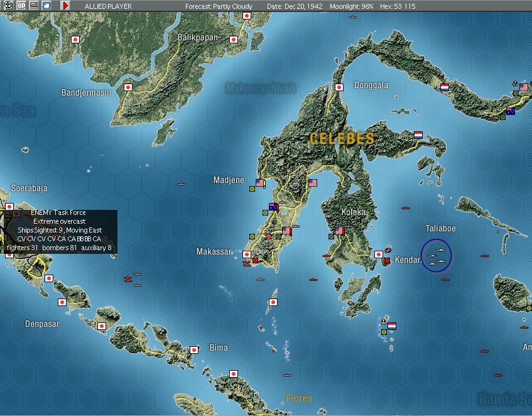Select the red enemy ship north of Taliaboe
This screenshot has width=532, height=416.
coord(406,207)
